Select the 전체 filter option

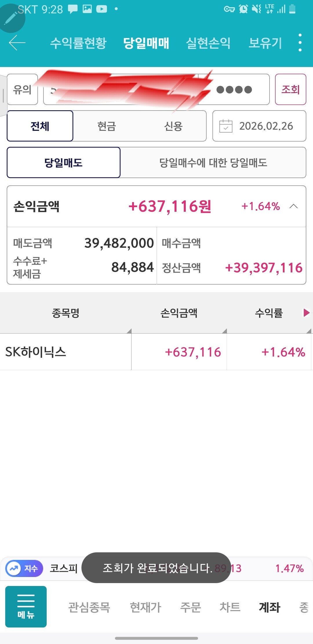point(40,126)
